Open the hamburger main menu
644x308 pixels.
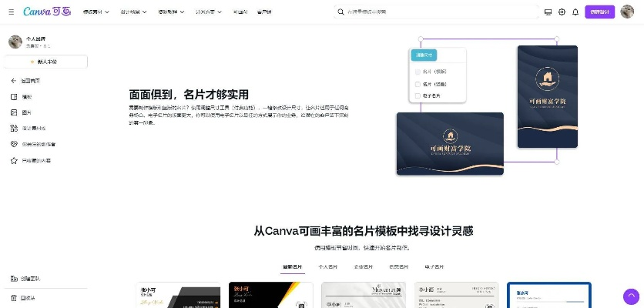pyautogui.click(x=13, y=12)
